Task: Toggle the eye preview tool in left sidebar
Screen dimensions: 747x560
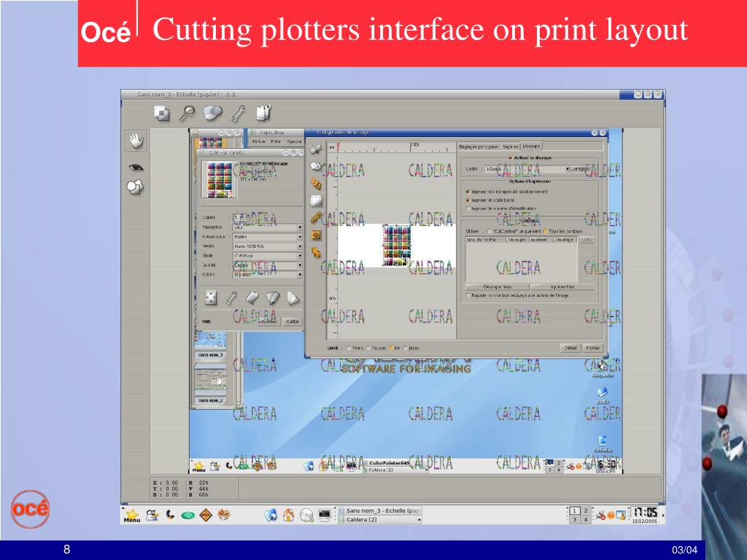Action: click(x=136, y=167)
